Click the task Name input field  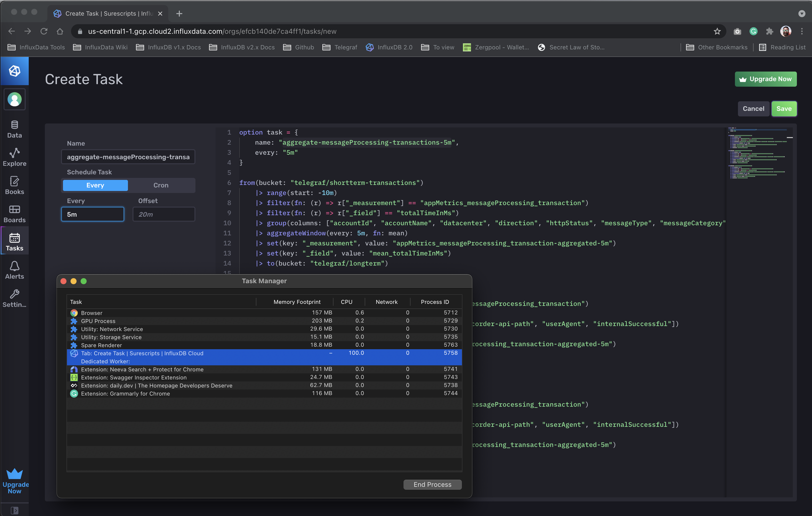pyautogui.click(x=128, y=157)
